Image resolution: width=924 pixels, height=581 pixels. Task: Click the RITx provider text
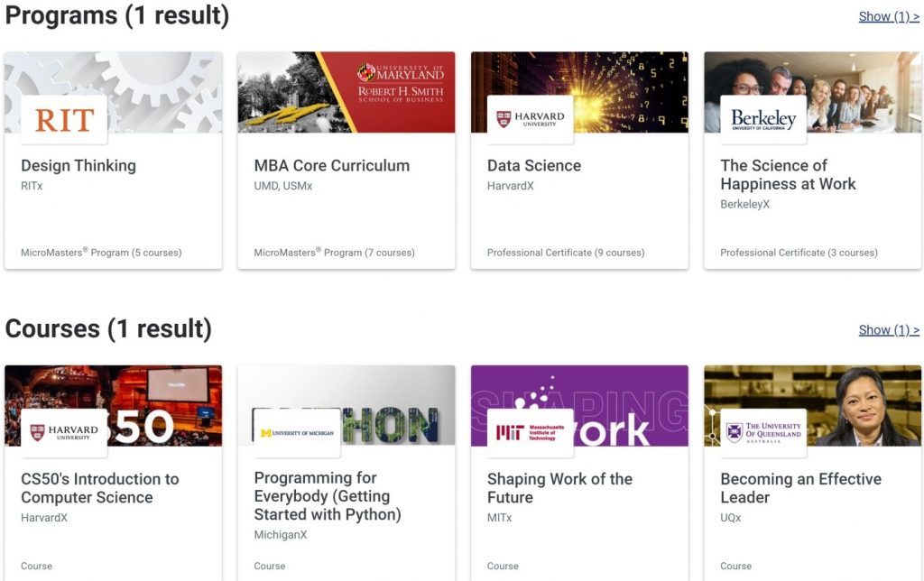point(32,186)
